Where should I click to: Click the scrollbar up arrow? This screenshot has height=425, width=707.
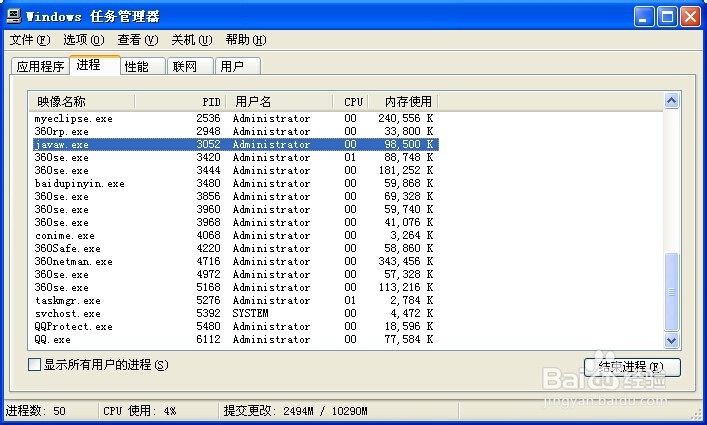tap(671, 101)
